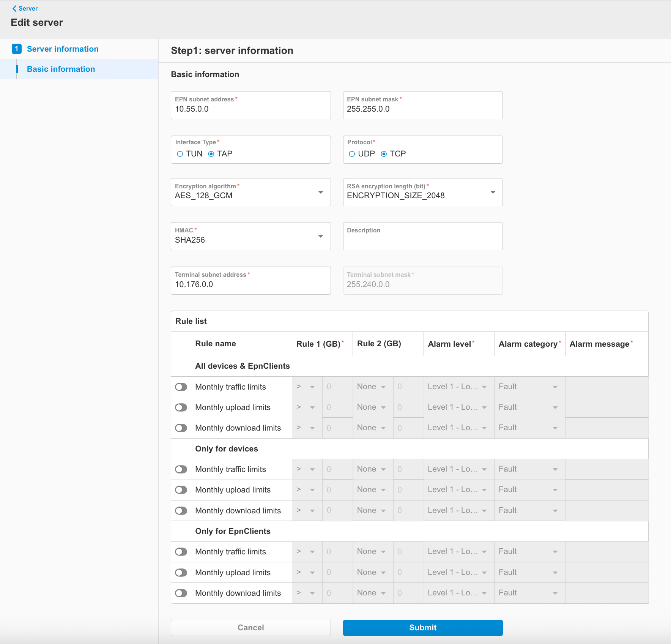671x644 pixels.
Task: Enable the Monthly traffic limits toggle for all devices
Action: tap(181, 387)
